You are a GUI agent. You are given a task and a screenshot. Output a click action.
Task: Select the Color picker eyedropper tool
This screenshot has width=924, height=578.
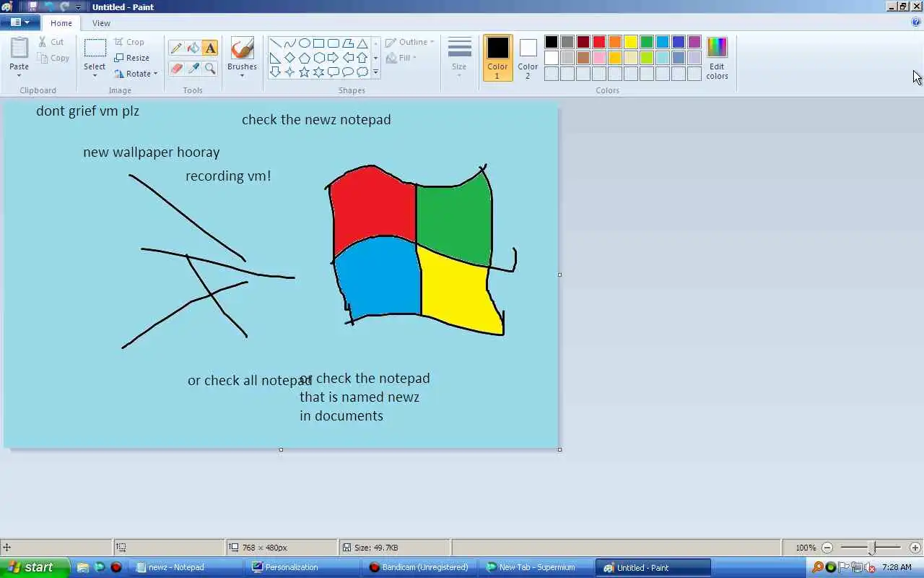point(193,69)
